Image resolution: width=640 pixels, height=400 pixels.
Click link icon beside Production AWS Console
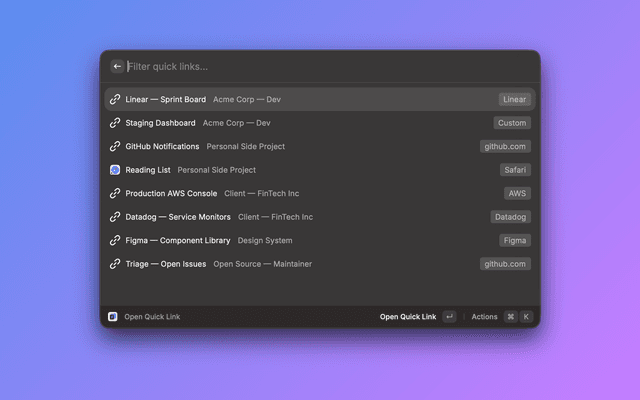pos(115,193)
